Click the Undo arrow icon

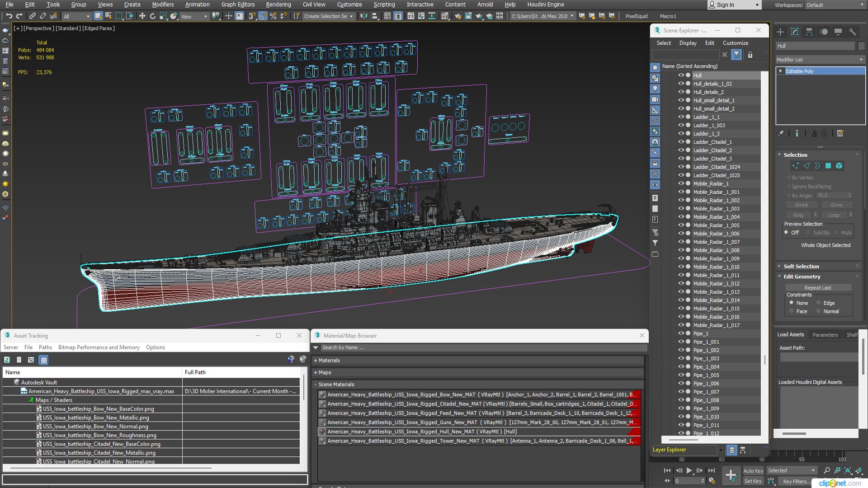click(9, 16)
